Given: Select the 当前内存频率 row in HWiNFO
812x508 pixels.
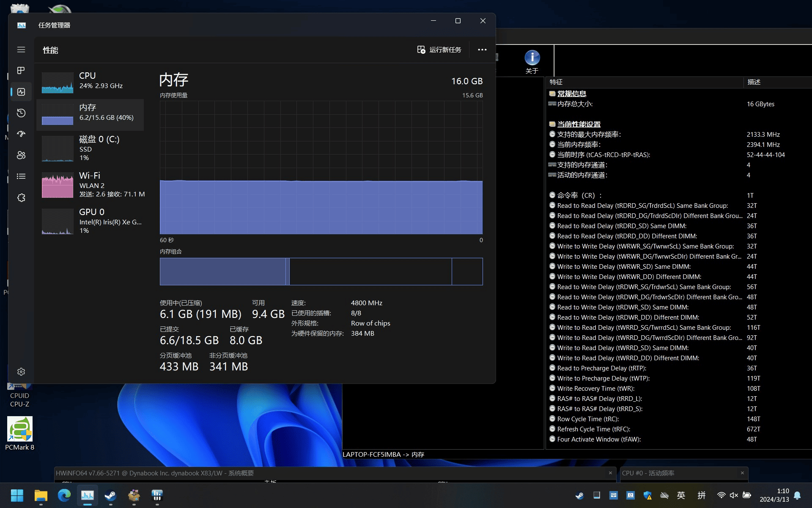Looking at the screenshot, I should (579, 145).
